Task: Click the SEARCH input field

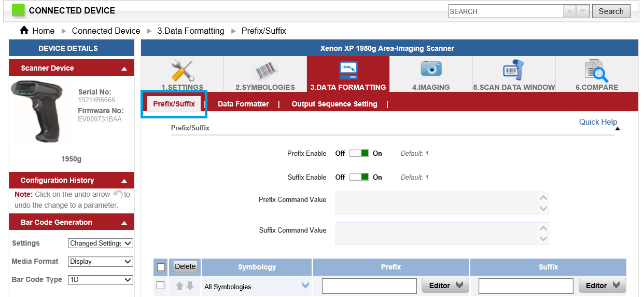Action: coord(506,11)
